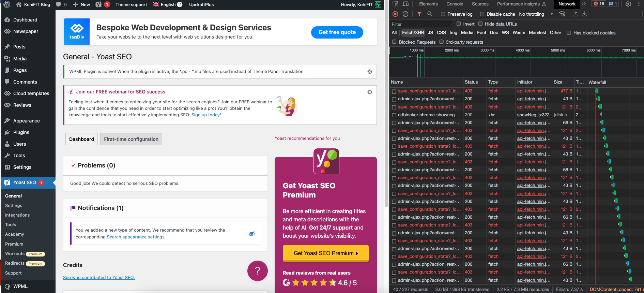Open English language switcher menu

click(164, 4)
